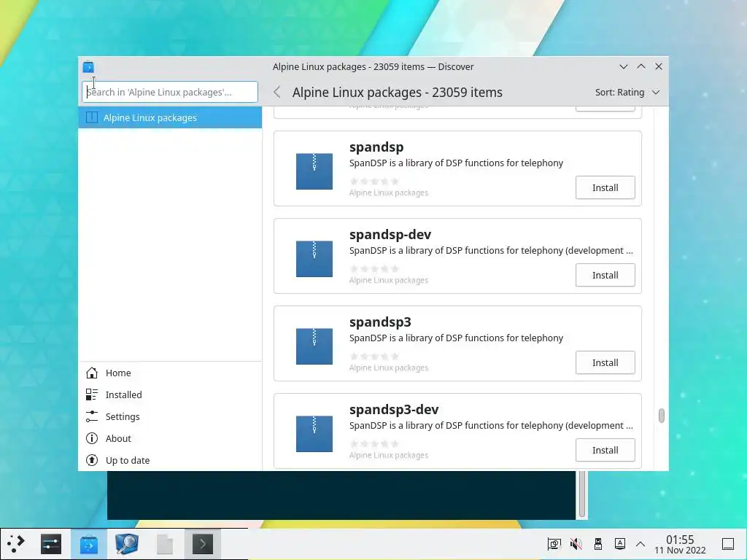747x560 pixels.
Task: Go to the Home page
Action: point(170,373)
